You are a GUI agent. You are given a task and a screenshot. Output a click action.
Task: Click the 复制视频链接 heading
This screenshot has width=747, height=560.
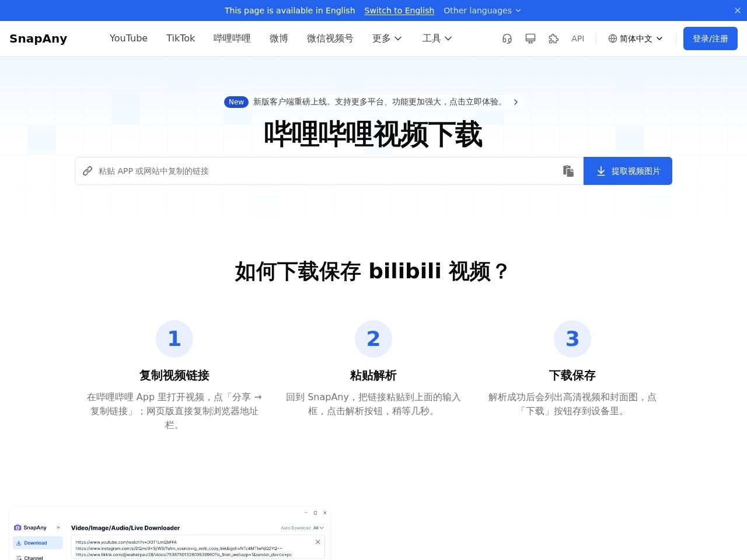pyautogui.click(x=174, y=375)
